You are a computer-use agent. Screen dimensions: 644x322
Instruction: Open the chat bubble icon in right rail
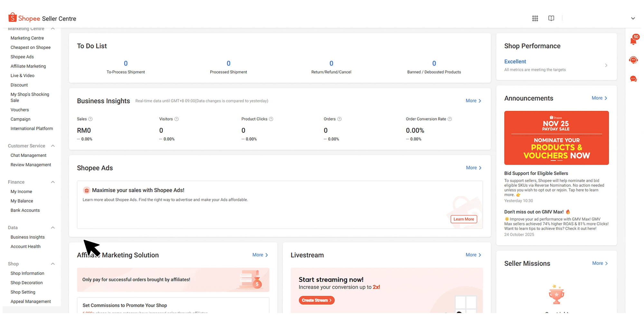click(633, 79)
